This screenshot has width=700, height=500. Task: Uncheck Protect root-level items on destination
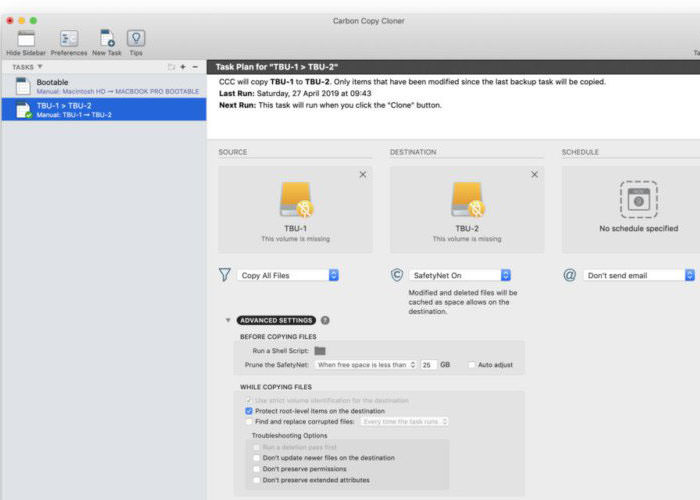pyautogui.click(x=249, y=411)
